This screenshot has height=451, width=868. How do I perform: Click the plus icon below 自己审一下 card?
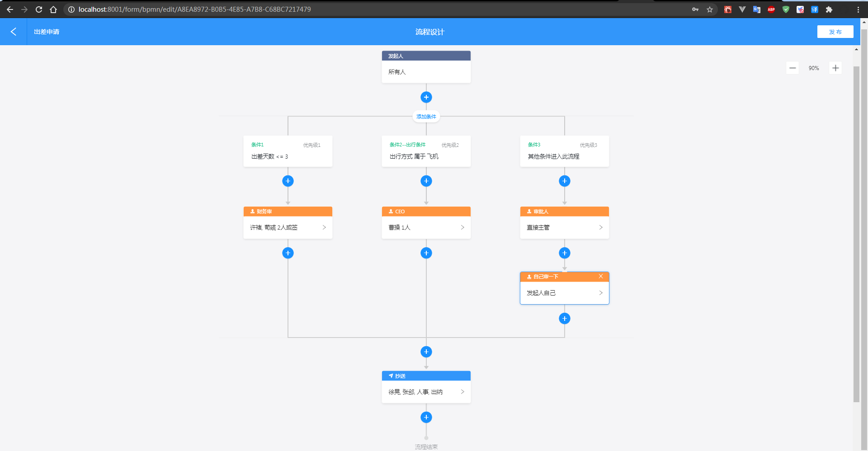tap(564, 318)
